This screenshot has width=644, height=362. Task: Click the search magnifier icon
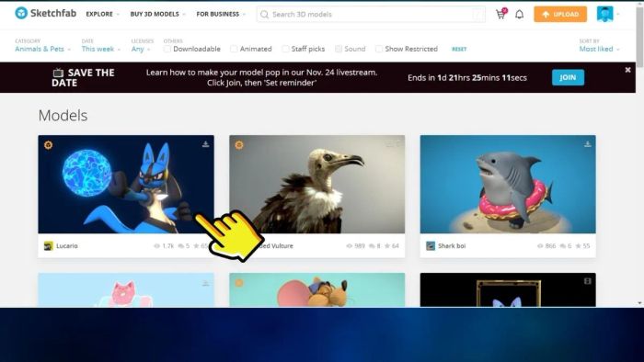click(265, 15)
